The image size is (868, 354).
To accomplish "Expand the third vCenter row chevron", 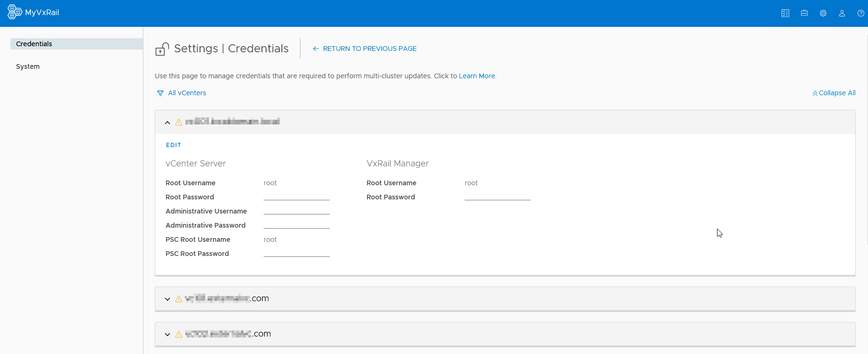I will (167, 335).
